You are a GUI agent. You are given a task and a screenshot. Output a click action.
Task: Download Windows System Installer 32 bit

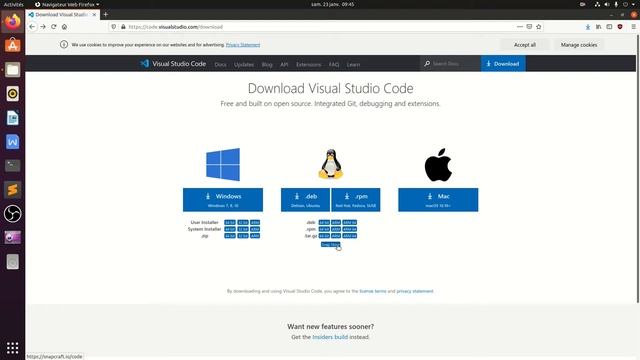pyautogui.click(x=243, y=229)
